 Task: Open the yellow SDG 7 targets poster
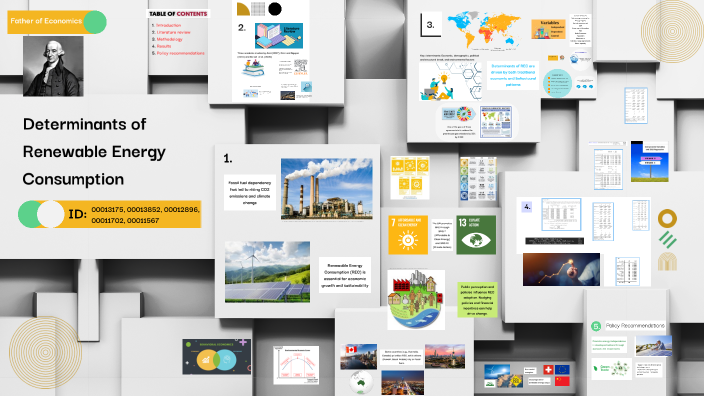coord(409,178)
